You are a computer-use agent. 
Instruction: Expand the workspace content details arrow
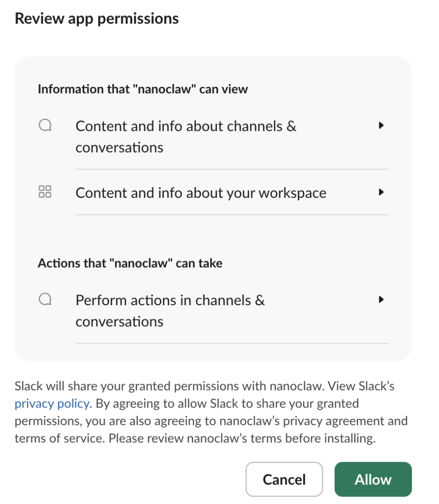pos(380,192)
